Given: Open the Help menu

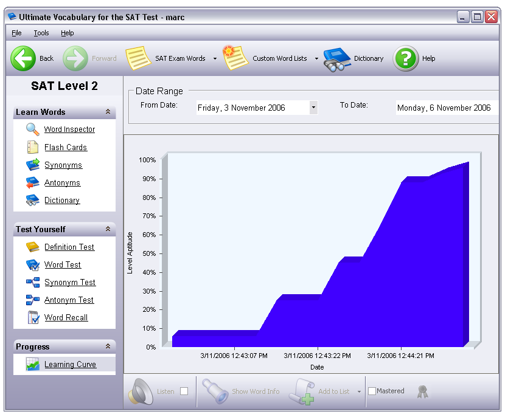Looking at the screenshot, I should pos(68,33).
